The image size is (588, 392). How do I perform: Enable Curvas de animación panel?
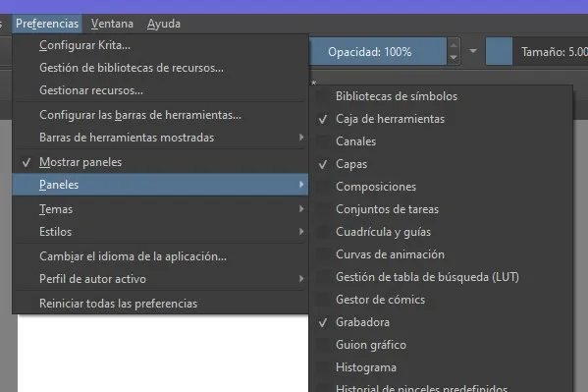pyautogui.click(x=441, y=254)
